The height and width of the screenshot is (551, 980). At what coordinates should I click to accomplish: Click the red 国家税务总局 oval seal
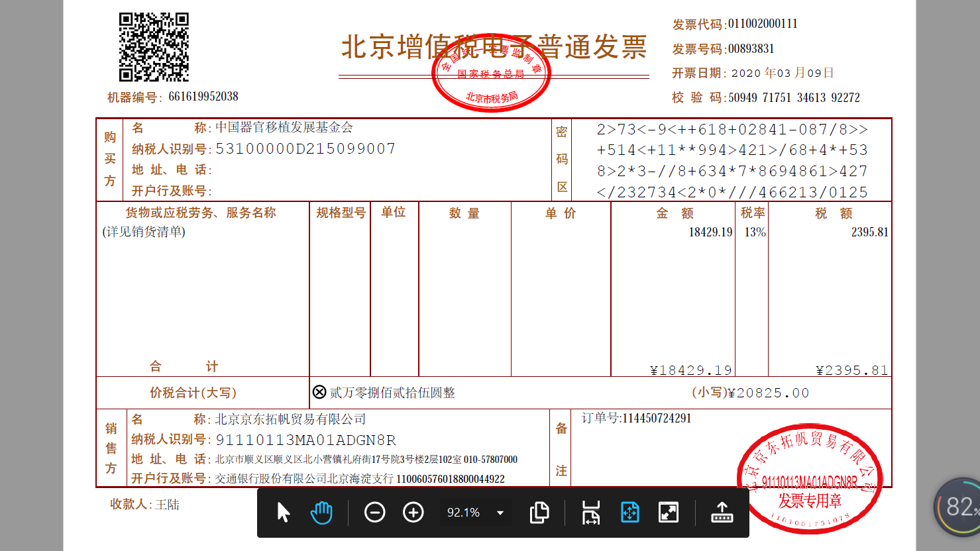tap(491, 73)
